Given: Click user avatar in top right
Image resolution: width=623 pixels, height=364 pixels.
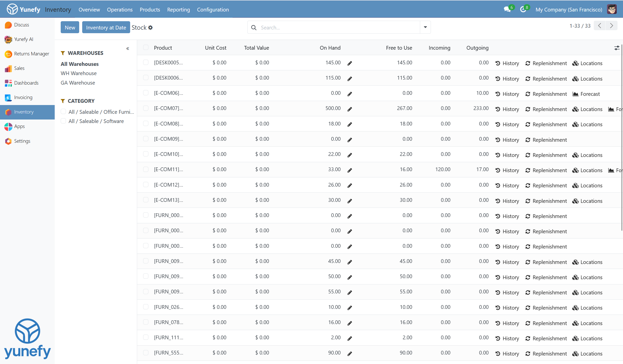Looking at the screenshot, I should point(612,9).
